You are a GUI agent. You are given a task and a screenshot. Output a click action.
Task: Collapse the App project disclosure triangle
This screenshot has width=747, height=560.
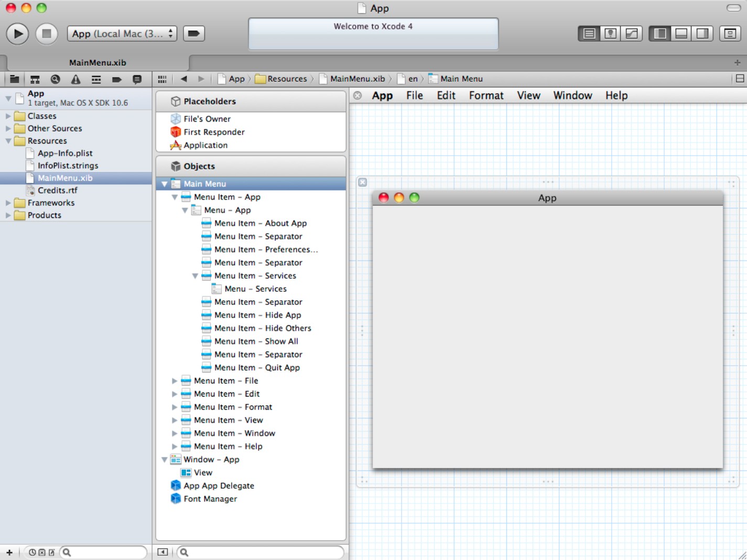point(8,98)
